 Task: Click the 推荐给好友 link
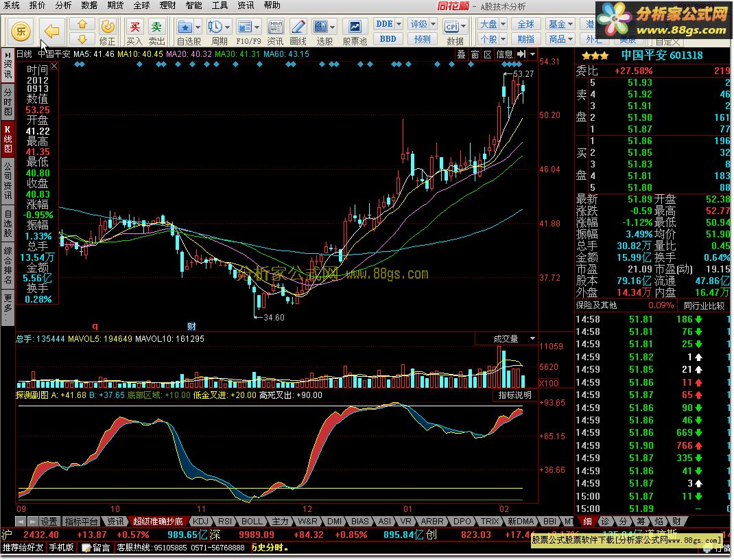point(23,548)
